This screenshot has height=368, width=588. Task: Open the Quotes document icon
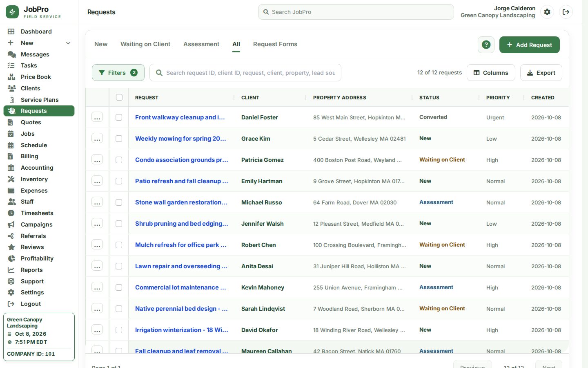[11, 122]
